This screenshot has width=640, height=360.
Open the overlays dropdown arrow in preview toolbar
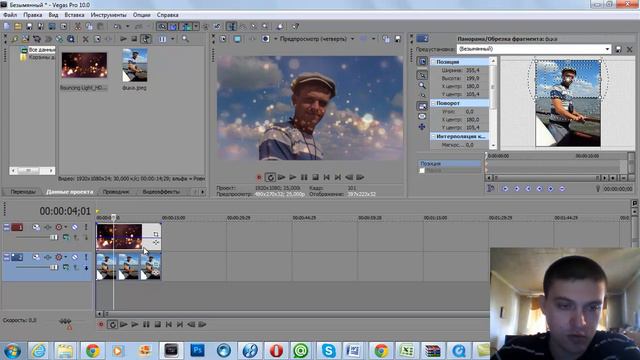coord(373,39)
